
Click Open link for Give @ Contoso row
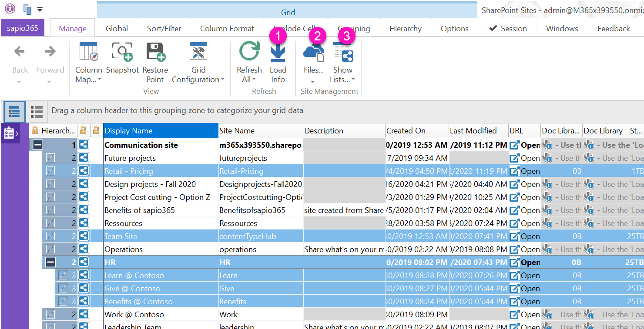tap(530, 288)
